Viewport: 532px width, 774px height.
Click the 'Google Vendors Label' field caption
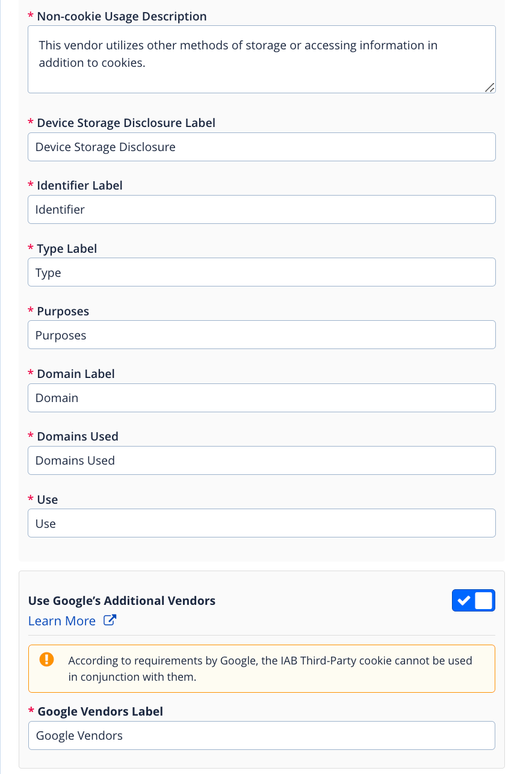[100, 711]
